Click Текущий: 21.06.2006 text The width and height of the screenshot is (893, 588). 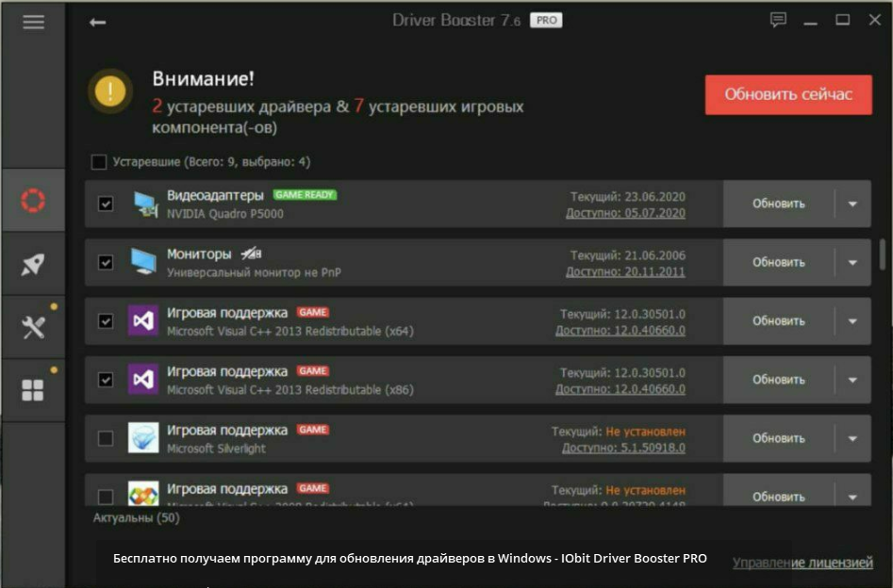click(628, 255)
